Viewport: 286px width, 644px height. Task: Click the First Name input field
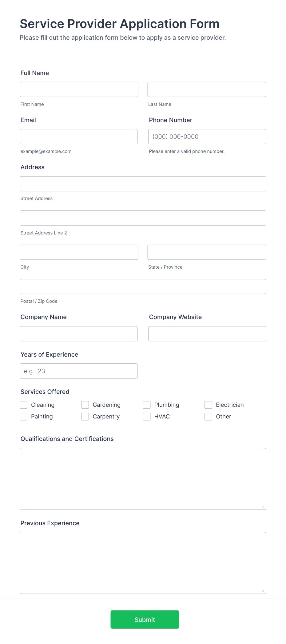point(79,89)
